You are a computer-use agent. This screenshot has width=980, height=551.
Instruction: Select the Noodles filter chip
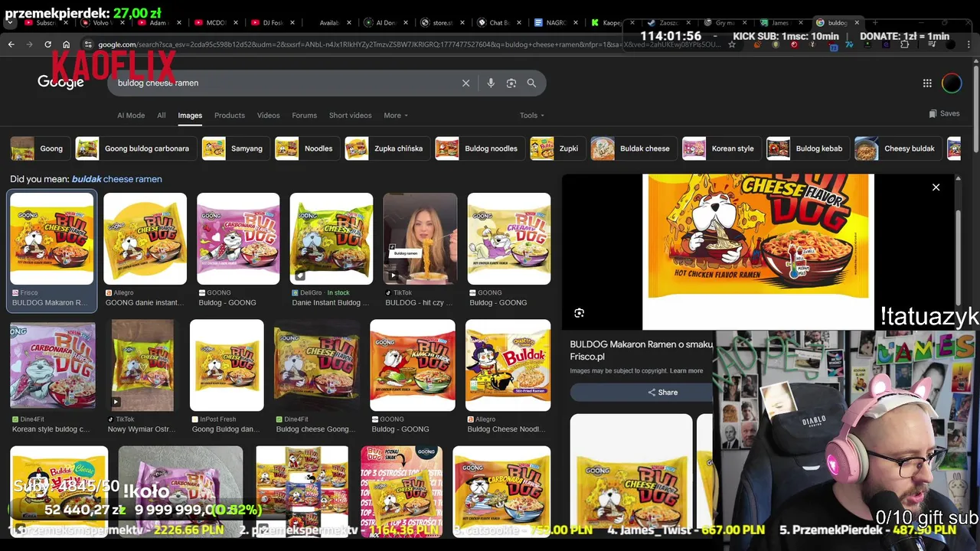click(x=308, y=148)
